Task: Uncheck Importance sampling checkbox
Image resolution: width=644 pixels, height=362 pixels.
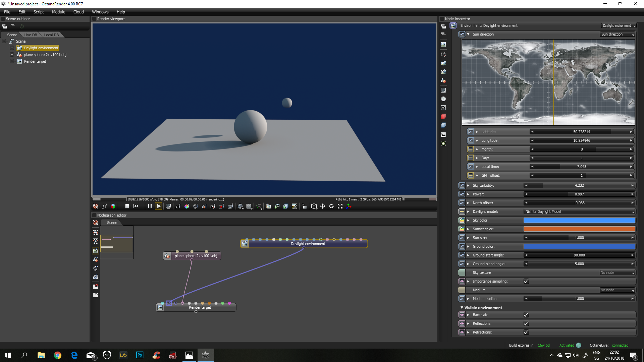Action: pyautogui.click(x=526, y=282)
